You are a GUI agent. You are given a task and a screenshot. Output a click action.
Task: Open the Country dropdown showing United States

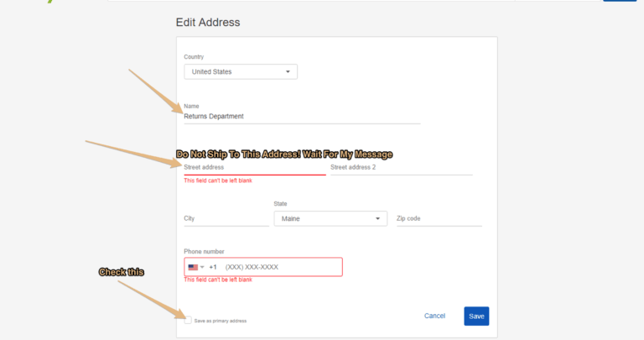[x=241, y=71]
